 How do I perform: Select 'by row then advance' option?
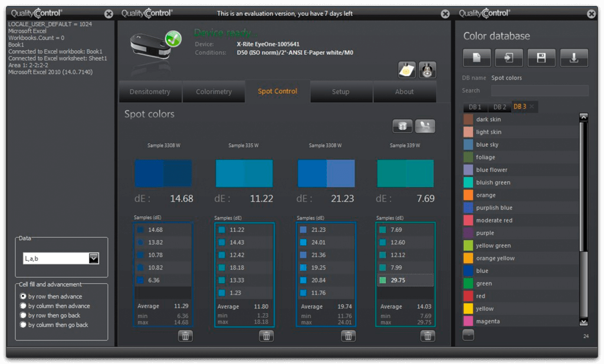pyautogui.click(x=24, y=296)
